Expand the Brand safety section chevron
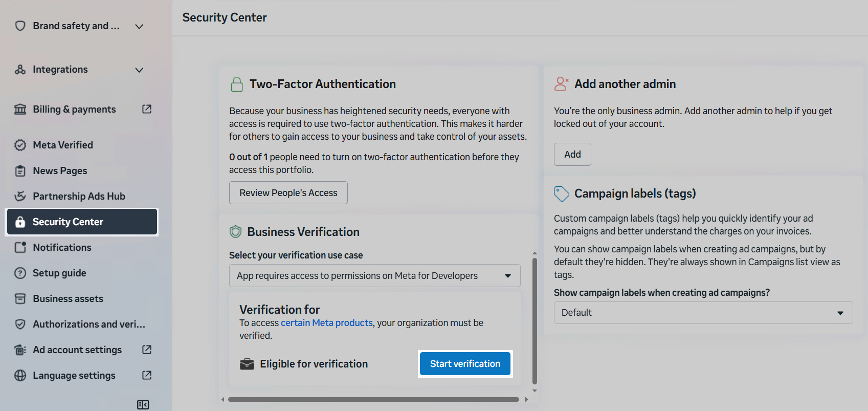This screenshot has height=411, width=868. [x=139, y=26]
